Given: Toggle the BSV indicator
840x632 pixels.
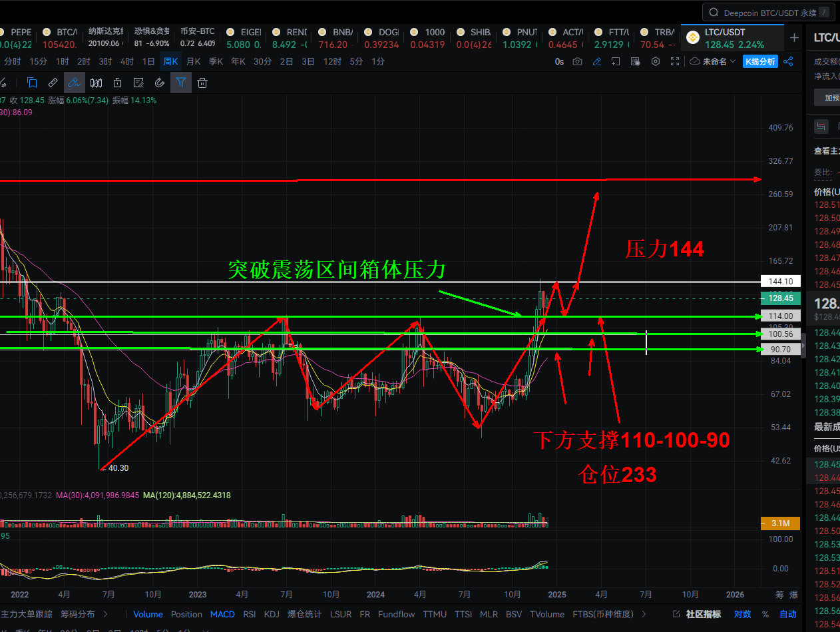Looking at the screenshot, I should [x=514, y=614].
